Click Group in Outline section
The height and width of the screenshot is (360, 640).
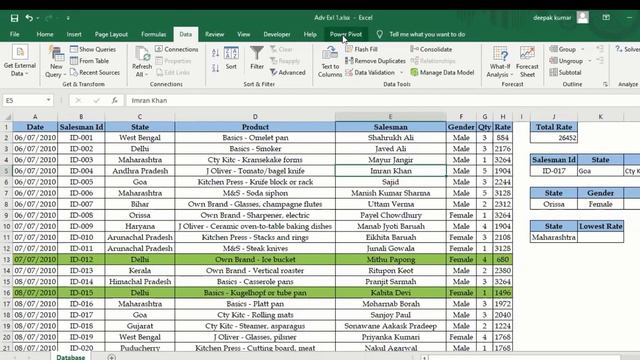click(563, 49)
